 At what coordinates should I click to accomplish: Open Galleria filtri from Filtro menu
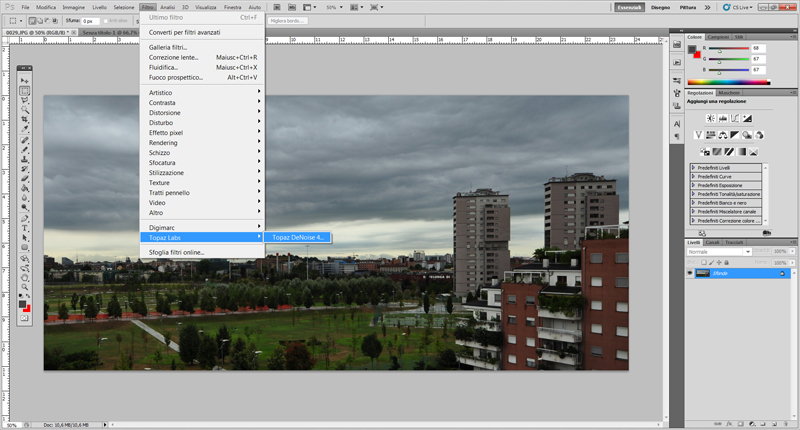click(x=168, y=47)
